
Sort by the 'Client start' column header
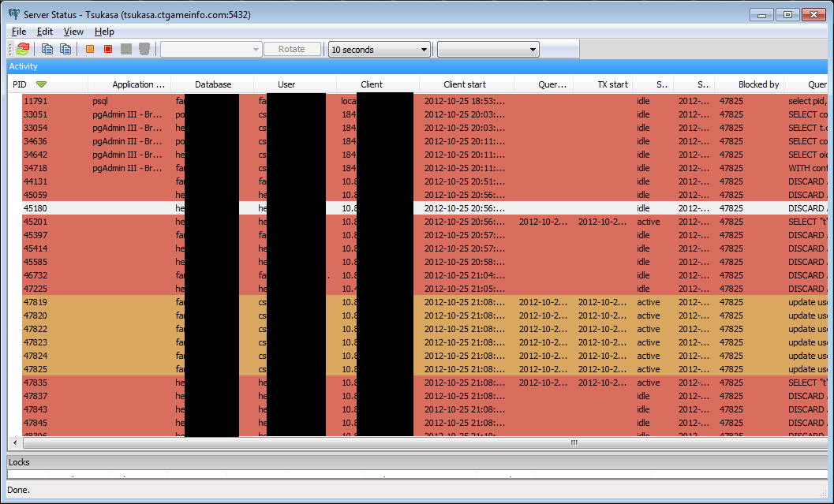(x=466, y=84)
